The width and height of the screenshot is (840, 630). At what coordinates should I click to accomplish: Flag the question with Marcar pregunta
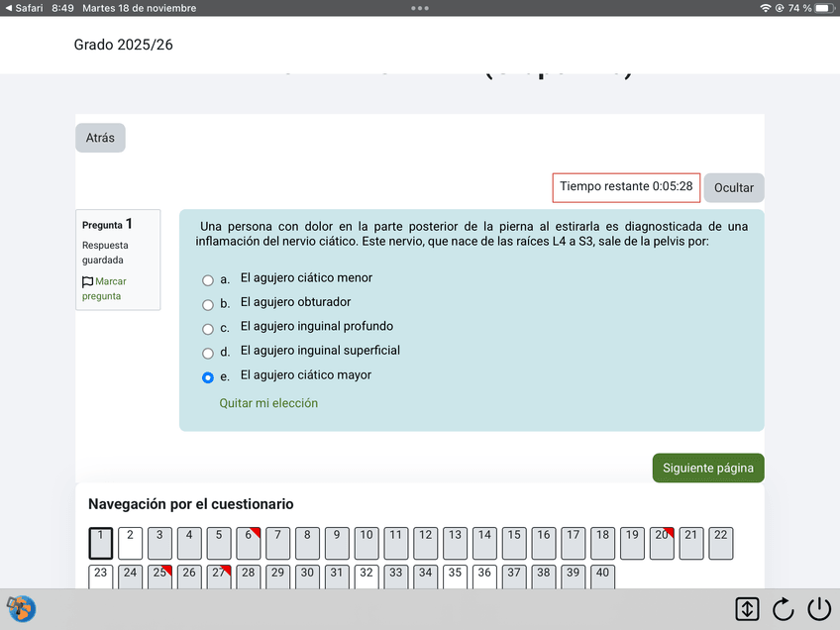coord(104,288)
